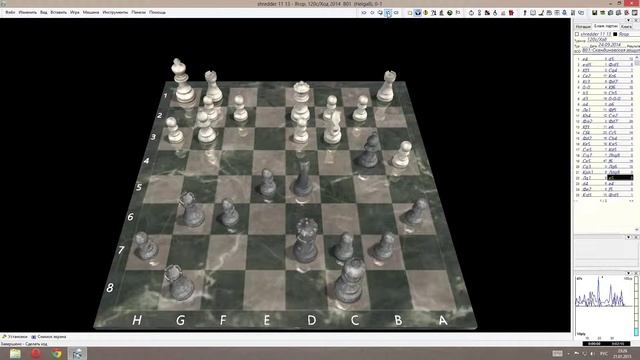This screenshot has width=640, height=360.
Task: Select white's first move e4 in list
Action: click(x=586, y=59)
